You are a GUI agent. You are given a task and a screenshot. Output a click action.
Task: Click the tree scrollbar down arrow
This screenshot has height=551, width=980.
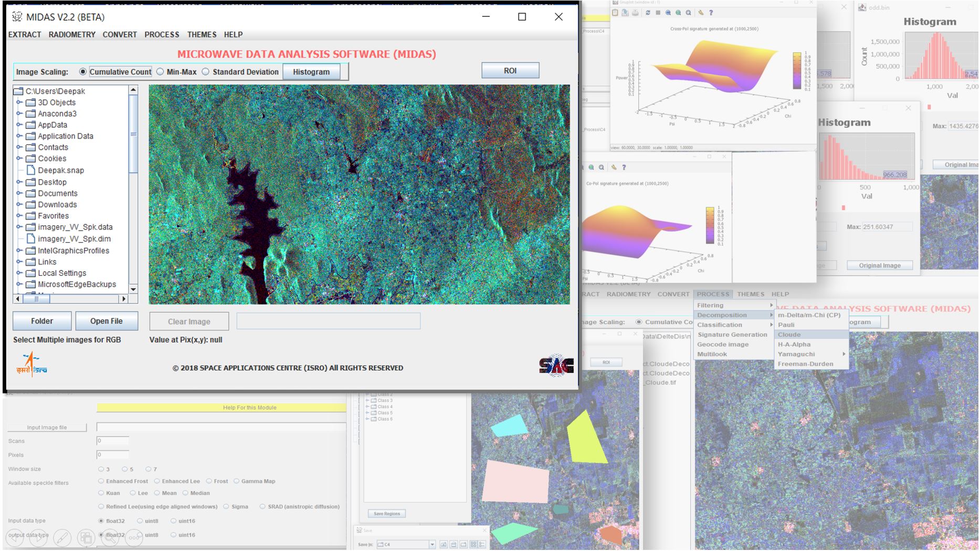[x=133, y=289]
